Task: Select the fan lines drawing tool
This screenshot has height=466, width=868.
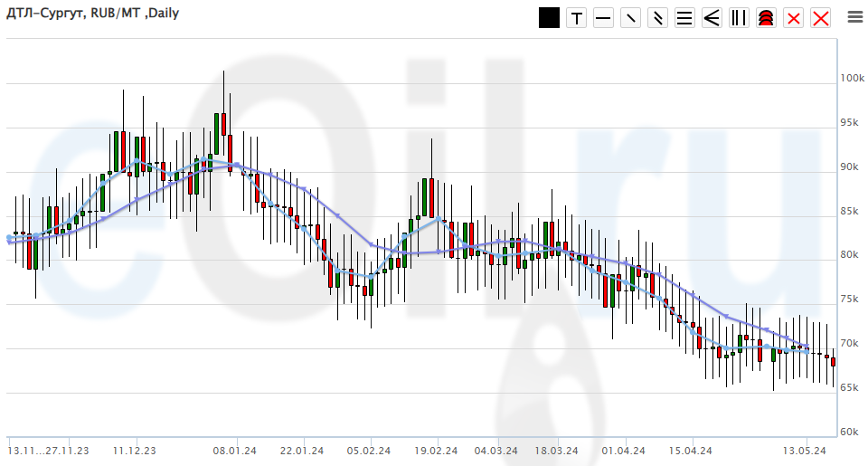Action: 712,17
